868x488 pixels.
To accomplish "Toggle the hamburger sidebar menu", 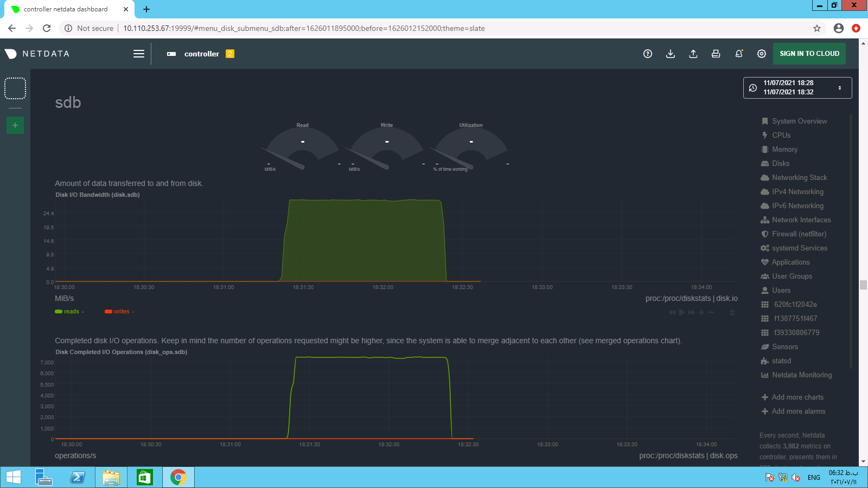I will (x=139, y=54).
